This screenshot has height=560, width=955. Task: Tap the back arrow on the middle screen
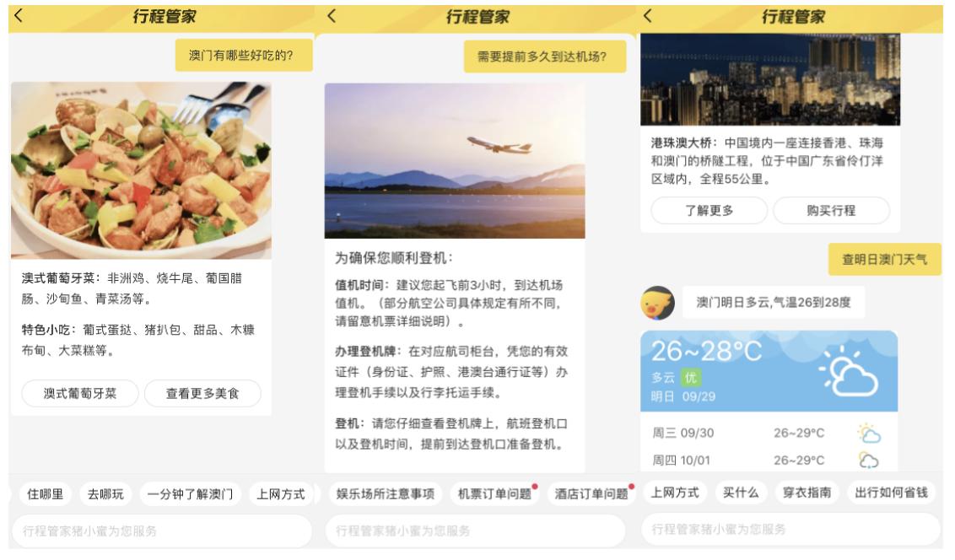click(x=332, y=15)
